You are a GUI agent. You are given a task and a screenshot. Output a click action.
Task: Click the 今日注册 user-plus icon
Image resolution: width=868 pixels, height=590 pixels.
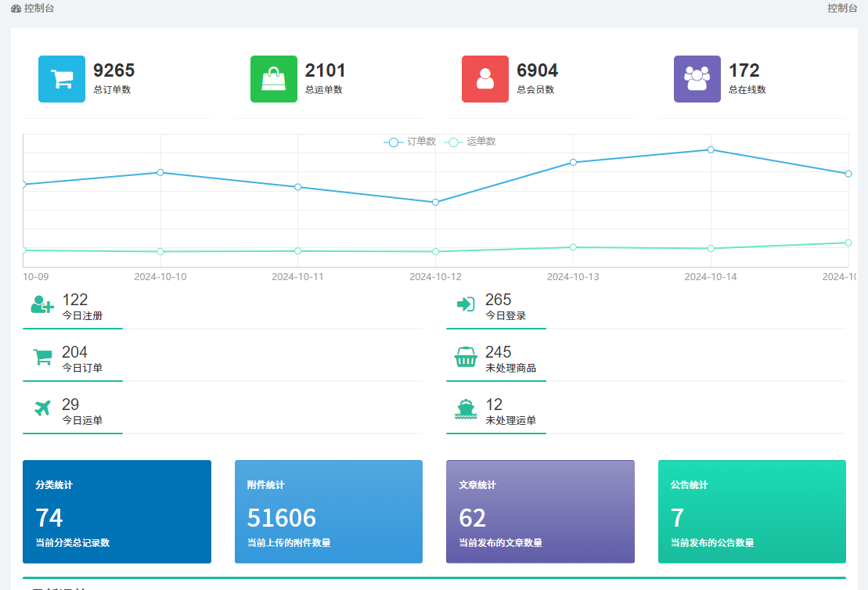tap(42, 304)
